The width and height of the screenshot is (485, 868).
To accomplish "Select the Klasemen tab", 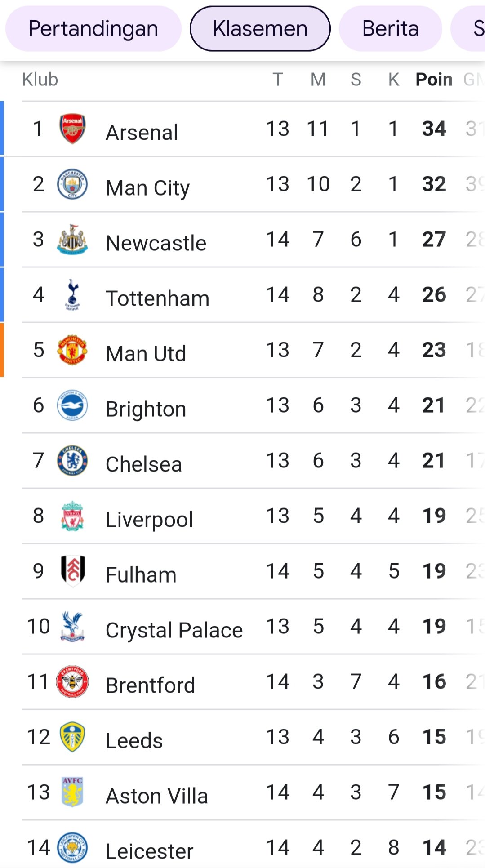I will point(260,29).
